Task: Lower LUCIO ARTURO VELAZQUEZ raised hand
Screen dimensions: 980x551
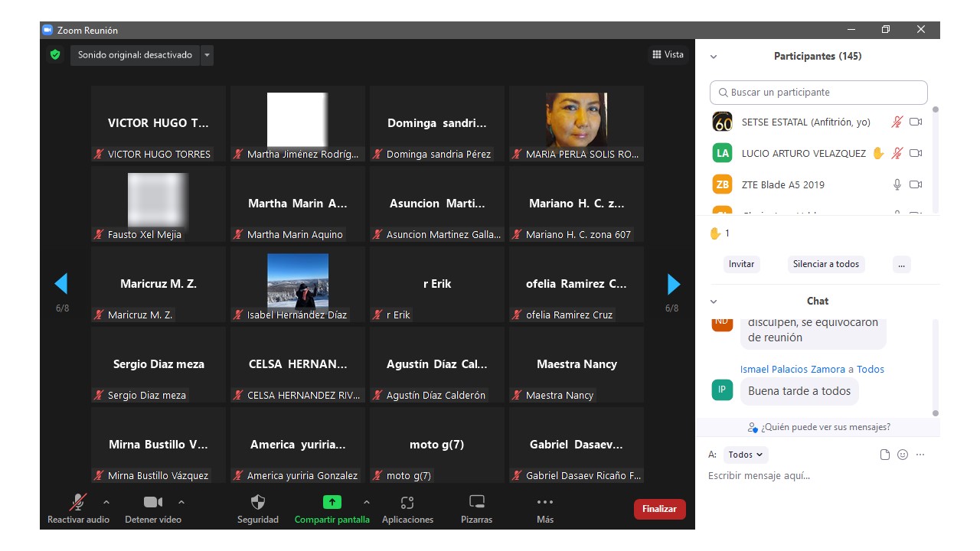Action: [x=878, y=153]
